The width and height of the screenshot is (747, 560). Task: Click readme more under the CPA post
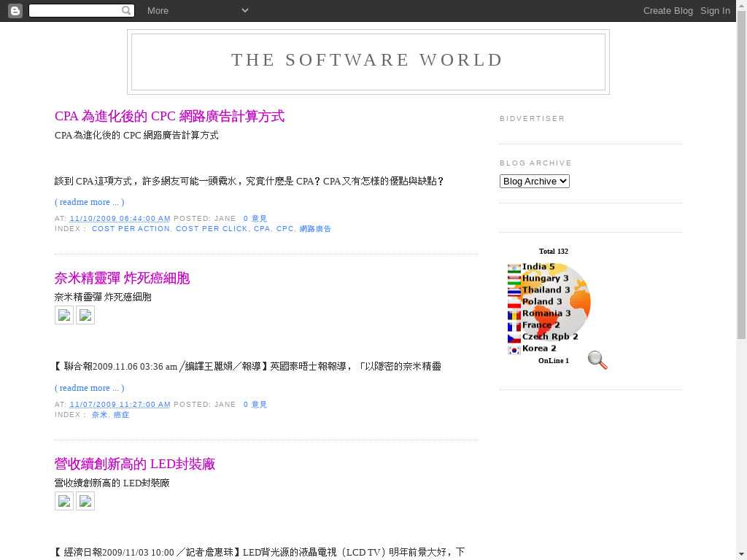(90, 202)
